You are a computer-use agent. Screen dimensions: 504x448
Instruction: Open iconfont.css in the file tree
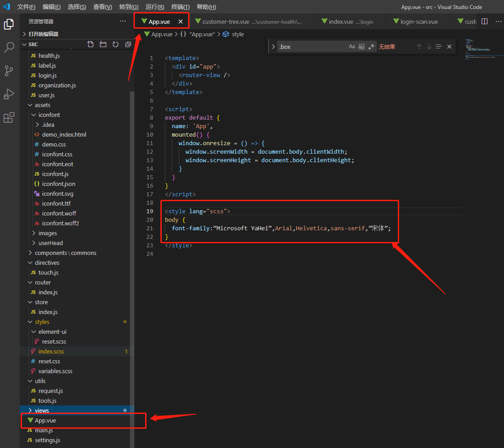77,154
